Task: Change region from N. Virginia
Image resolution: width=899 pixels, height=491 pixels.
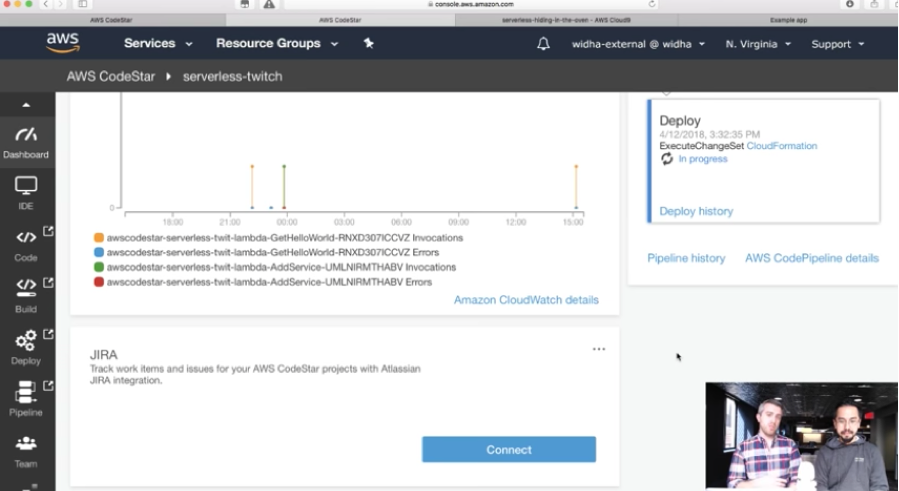Action: coord(758,44)
